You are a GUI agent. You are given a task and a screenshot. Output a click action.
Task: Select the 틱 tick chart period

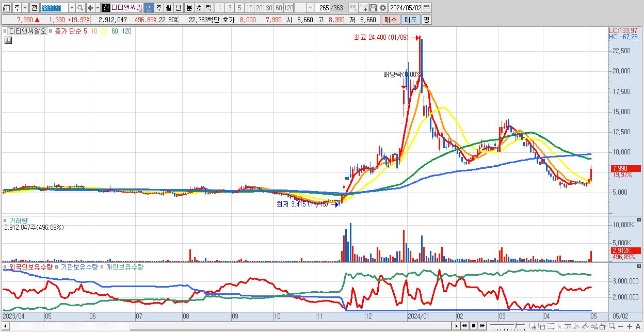tap(208, 8)
